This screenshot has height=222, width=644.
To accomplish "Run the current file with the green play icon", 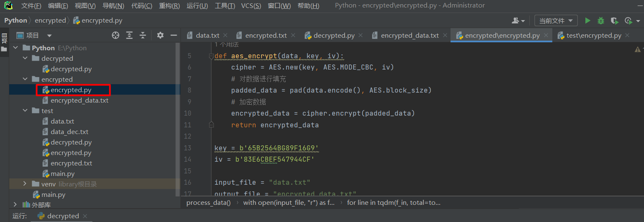I will coord(587,21).
